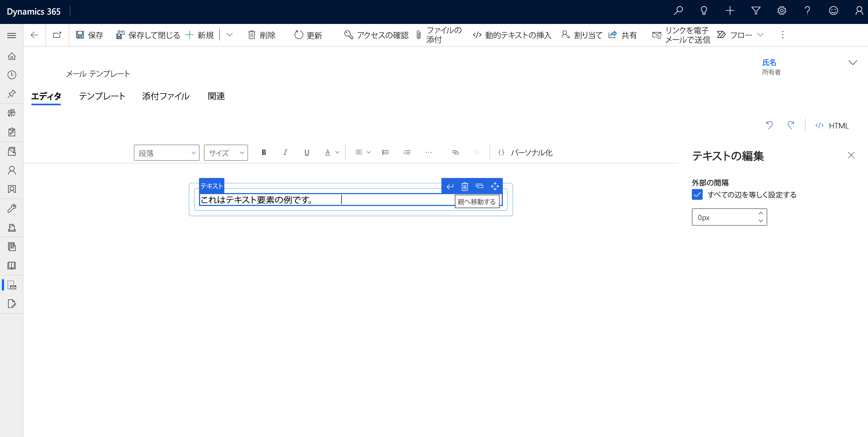Open the lightbulb assistant icon

704,11
